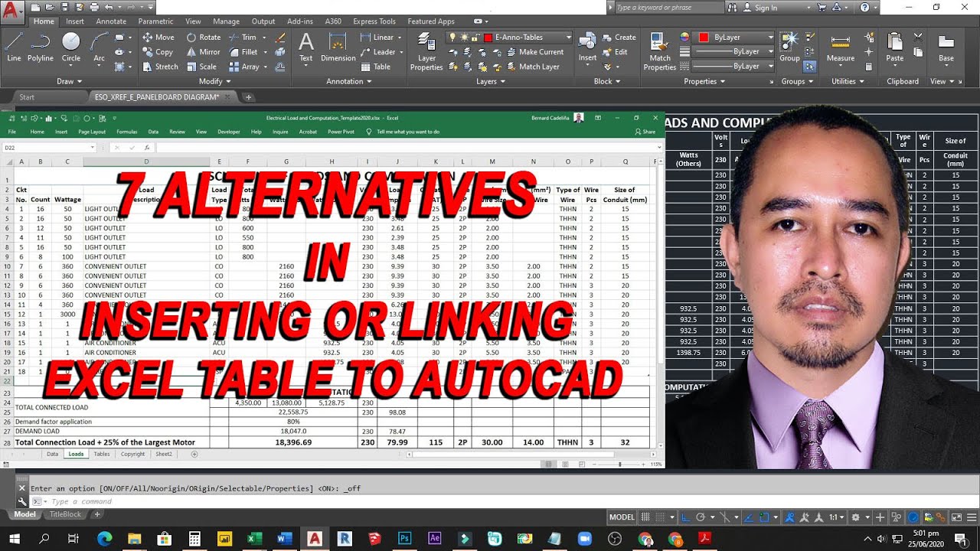
Task: Choose the Stretch tool
Action: [x=160, y=67]
